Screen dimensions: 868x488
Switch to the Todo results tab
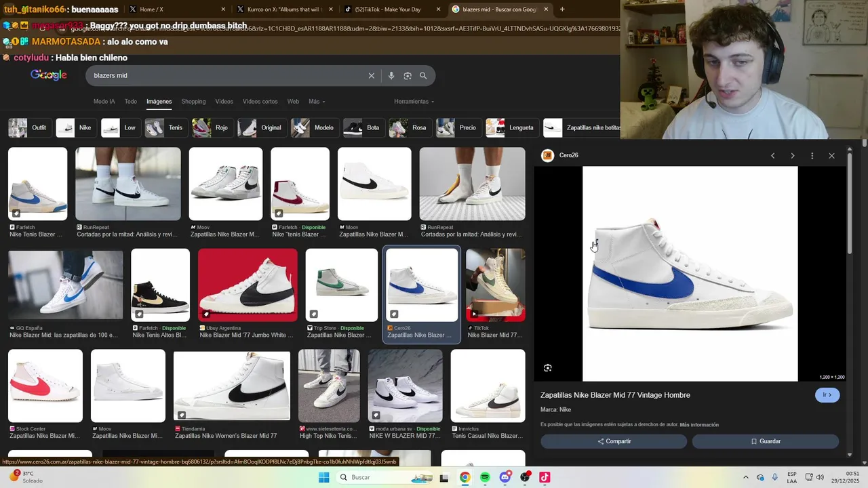(x=131, y=102)
